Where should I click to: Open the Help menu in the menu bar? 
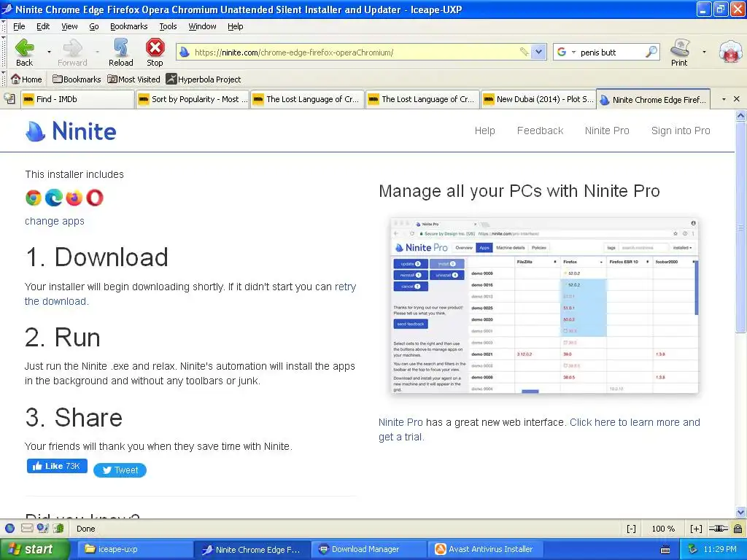(236, 26)
